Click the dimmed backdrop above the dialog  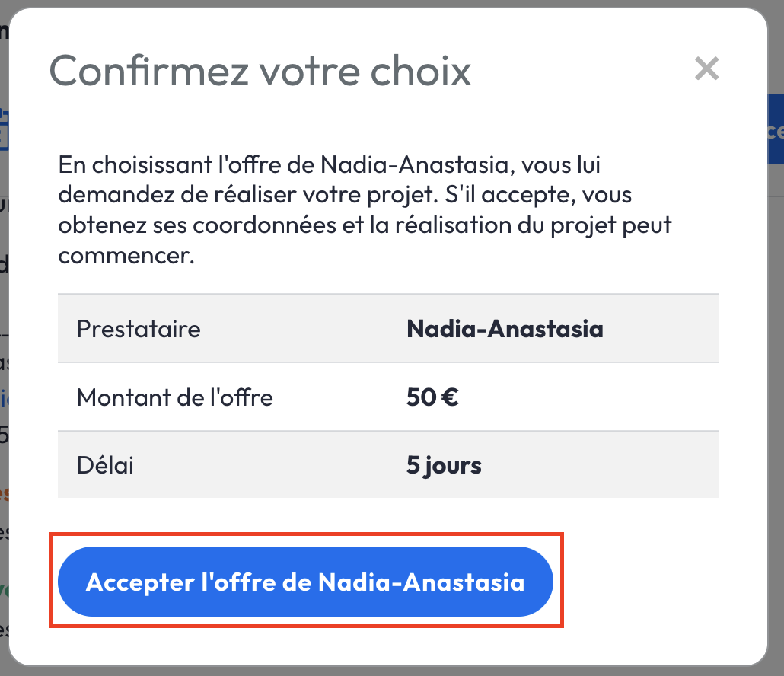click(392, 3)
